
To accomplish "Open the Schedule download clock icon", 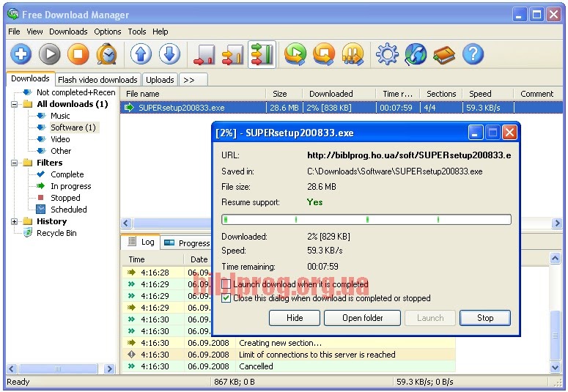I will [x=107, y=54].
